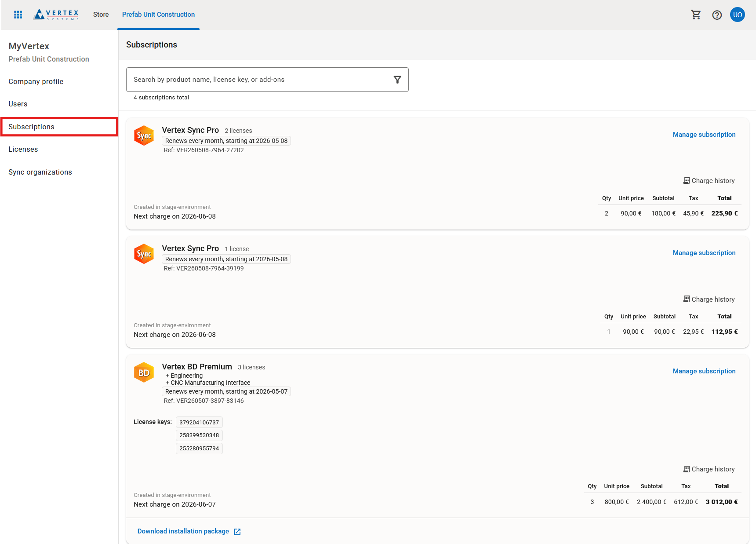Image resolution: width=756 pixels, height=544 pixels.
Task: Focus the subscription search field
Action: (267, 80)
